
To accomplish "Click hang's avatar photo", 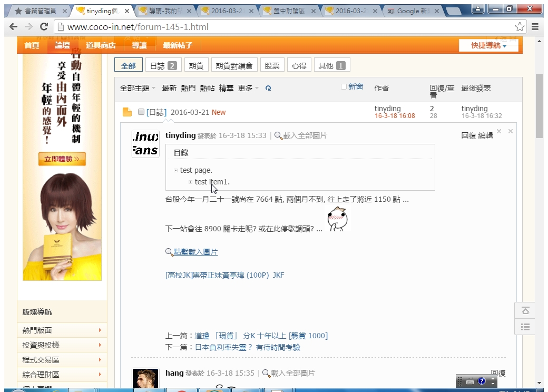I will tap(145, 378).
